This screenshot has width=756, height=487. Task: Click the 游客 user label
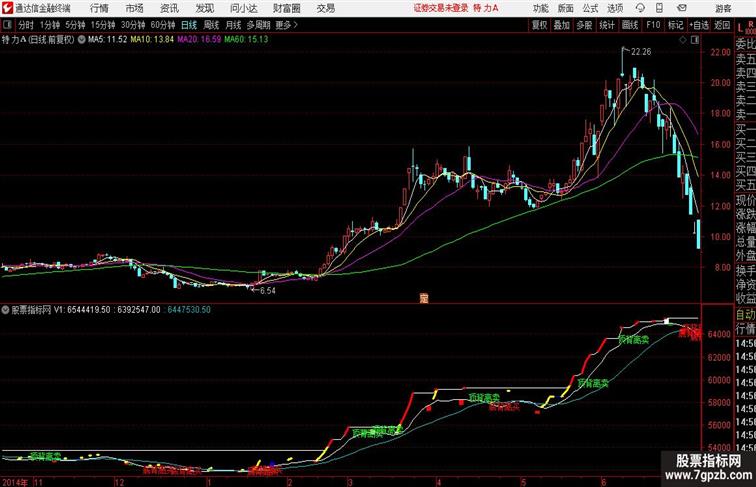tap(723, 8)
